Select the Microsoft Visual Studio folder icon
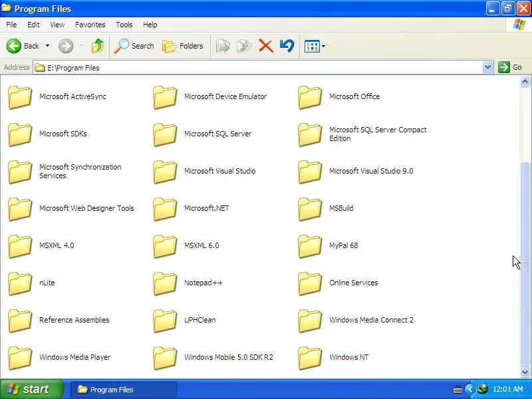This screenshot has height=399, width=532. 165,172
